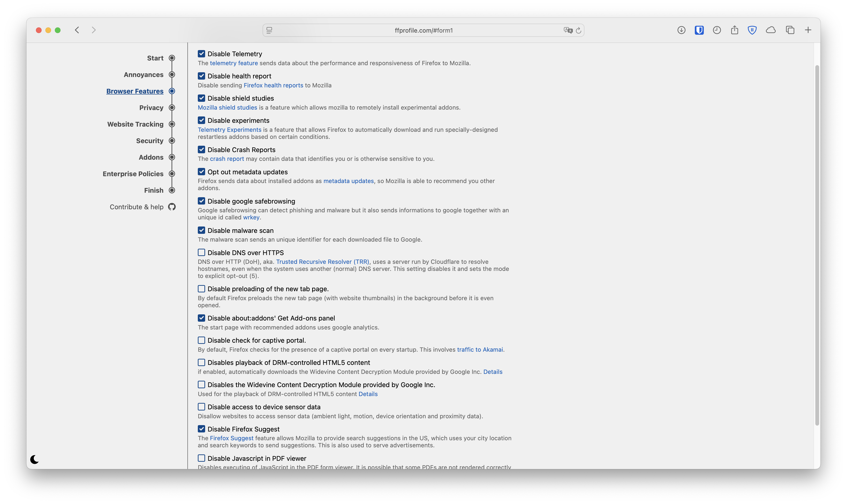Open the GitHub icon next to Contribute & help
Viewport: 847px width, 504px height.
click(x=172, y=206)
